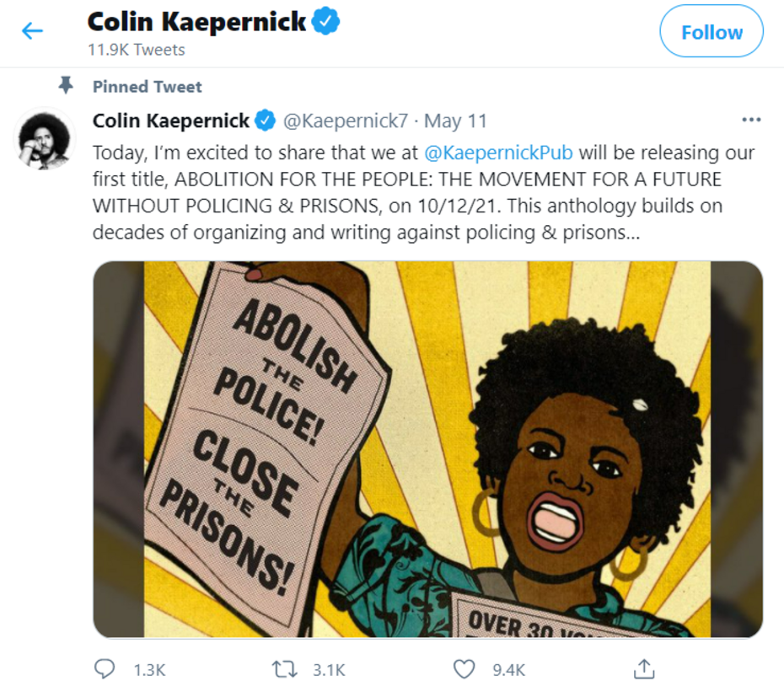
Task: Open the @KaepernickPub mention link
Action: 498,153
